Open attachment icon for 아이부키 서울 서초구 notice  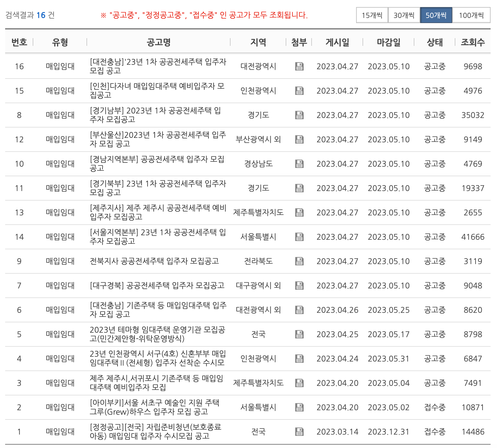299,407
